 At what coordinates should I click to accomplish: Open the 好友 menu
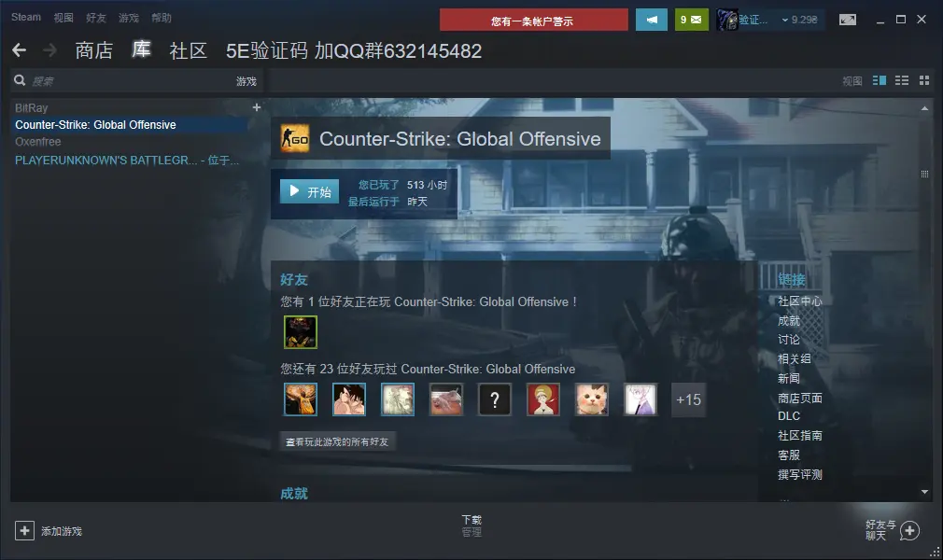[x=95, y=18]
